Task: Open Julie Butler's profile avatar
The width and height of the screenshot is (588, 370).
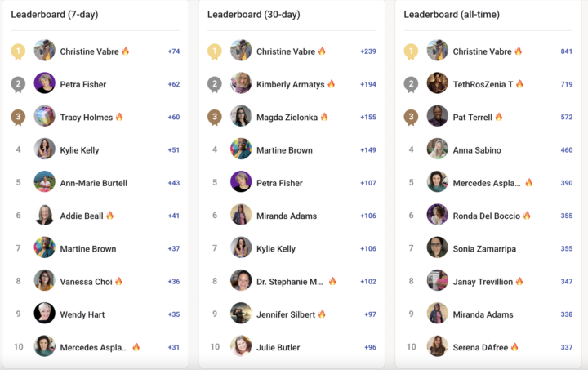Action: 241,347
